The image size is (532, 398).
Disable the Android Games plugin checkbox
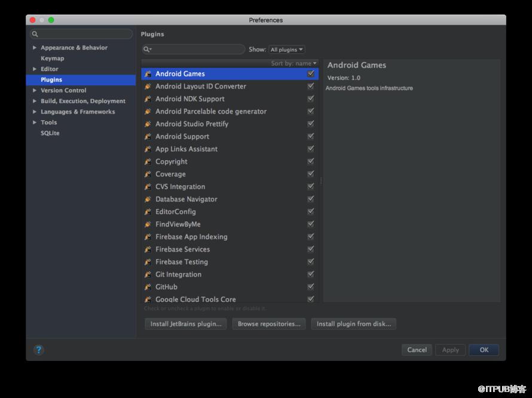pos(310,74)
